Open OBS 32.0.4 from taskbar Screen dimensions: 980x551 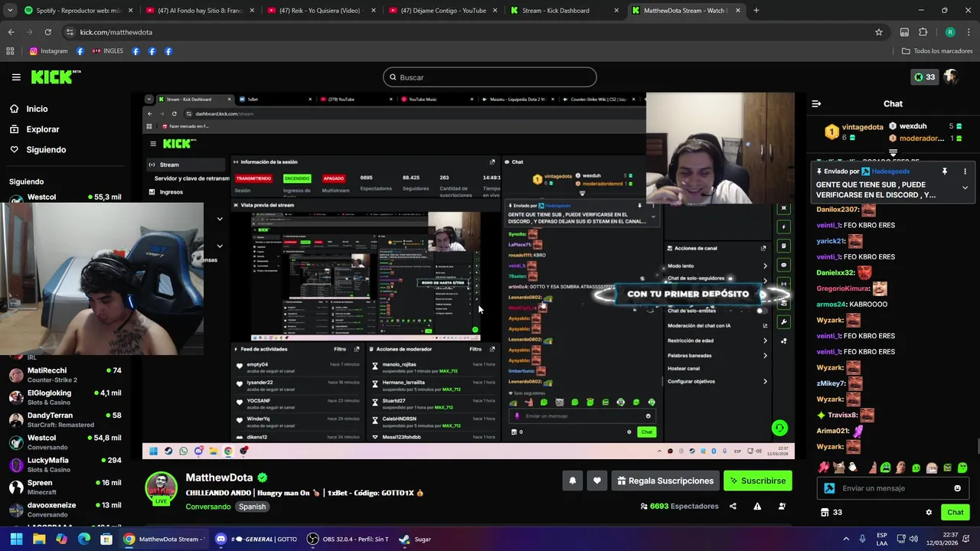pos(348,539)
